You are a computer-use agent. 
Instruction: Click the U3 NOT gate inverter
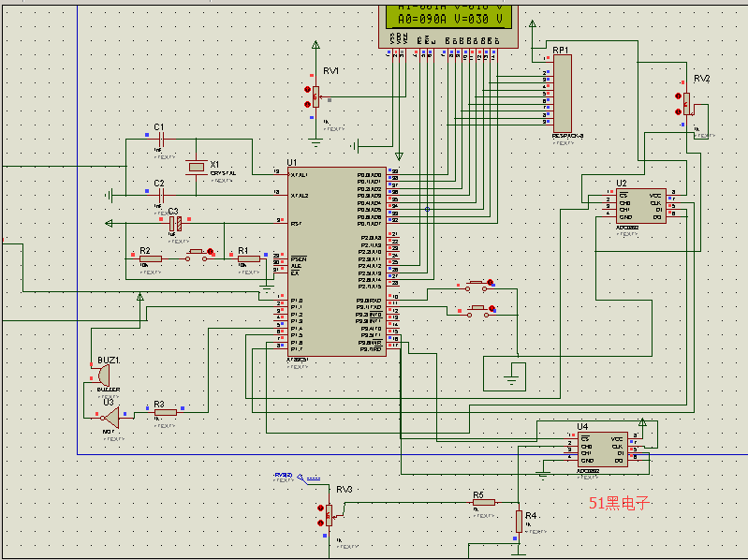click(111, 418)
